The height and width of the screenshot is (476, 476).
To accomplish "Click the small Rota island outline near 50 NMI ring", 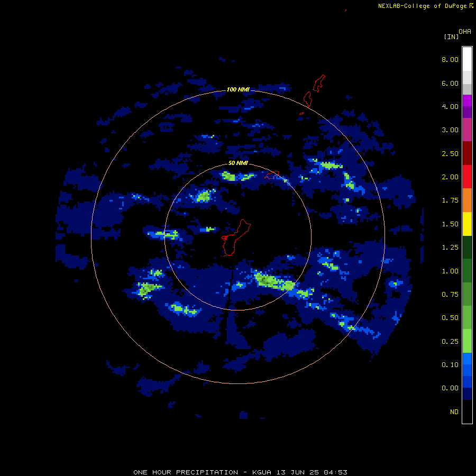I will pos(272,175).
